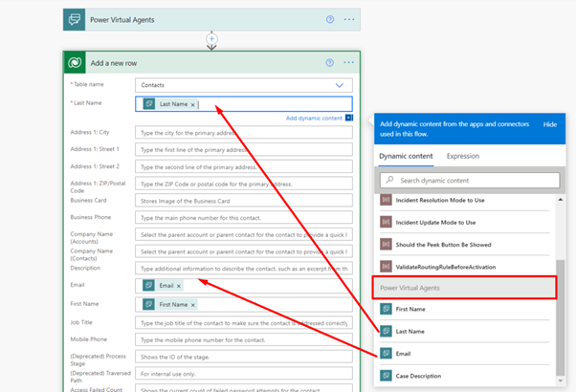Image resolution: width=576 pixels, height=392 pixels.
Task: Click the Last Name token in the Last Name field
Action: click(170, 104)
